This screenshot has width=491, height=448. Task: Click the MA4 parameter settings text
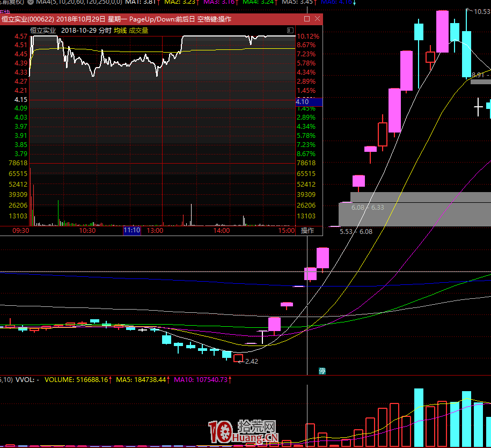coord(79,2)
